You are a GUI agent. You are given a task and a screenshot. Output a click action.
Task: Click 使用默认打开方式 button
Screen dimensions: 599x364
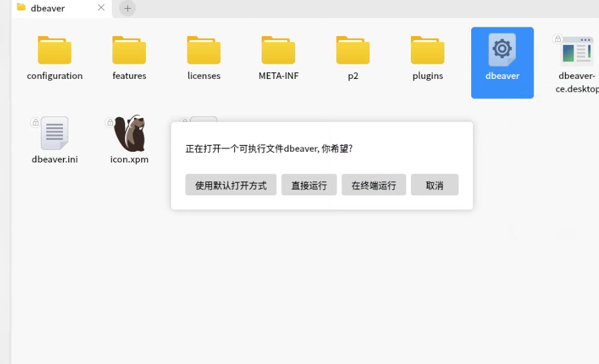point(231,185)
